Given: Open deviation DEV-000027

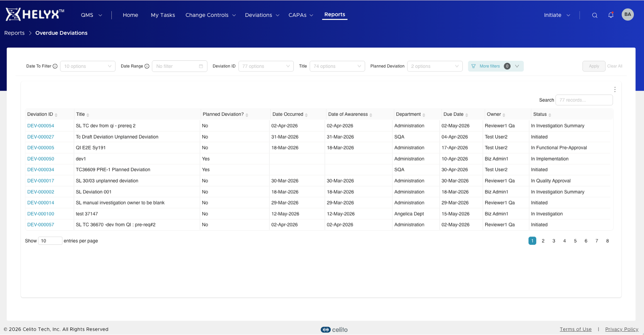Looking at the screenshot, I should coord(41,137).
